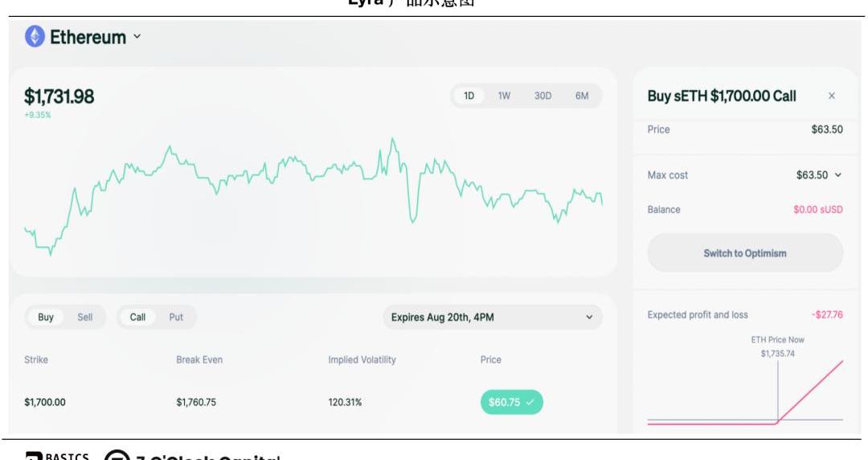Screen dimensions: 868x460
Task: Switch chart to 1W range
Action: click(504, 96)
